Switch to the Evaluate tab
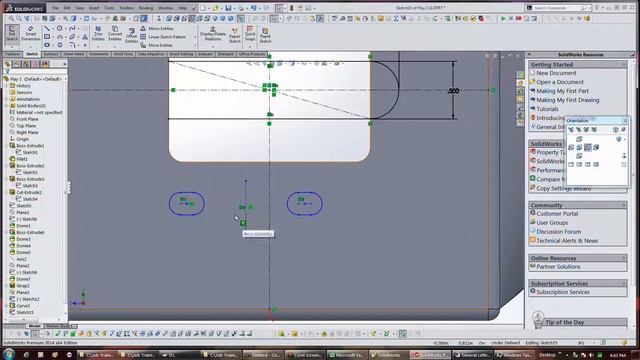 (205, 54)
